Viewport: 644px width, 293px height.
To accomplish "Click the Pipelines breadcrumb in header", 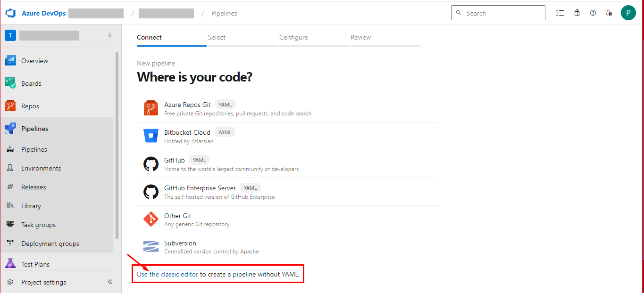I will click(224, 13).
